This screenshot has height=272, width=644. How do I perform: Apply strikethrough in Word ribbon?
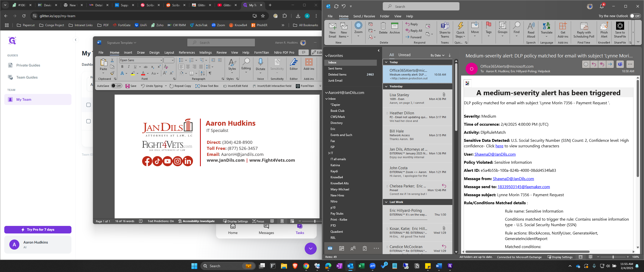click(x=146, y=67)
